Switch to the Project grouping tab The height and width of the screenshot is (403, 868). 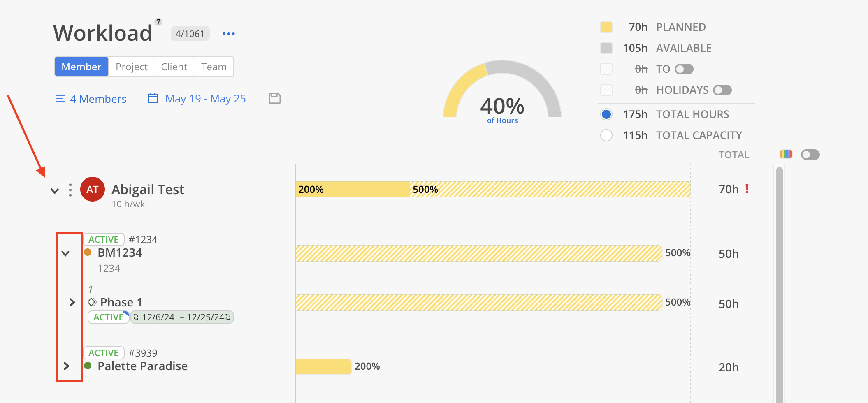click(x=131, y=66)
